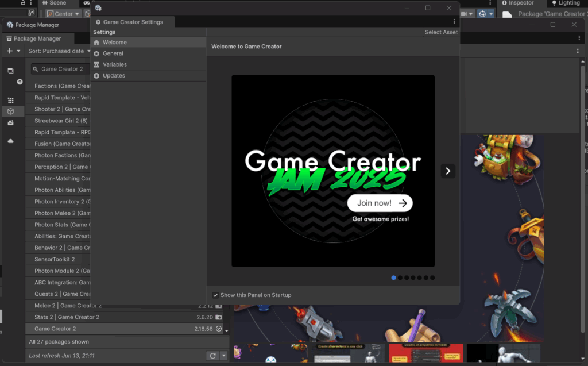Open the dropdown next to refresh button
The image size is (588, 366).
(224, 356)
